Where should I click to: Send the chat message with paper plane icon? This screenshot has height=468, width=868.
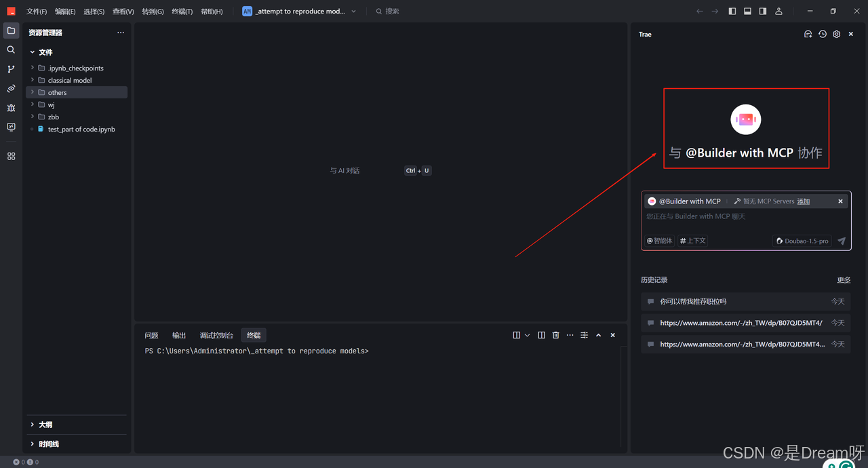coord(842,241)
